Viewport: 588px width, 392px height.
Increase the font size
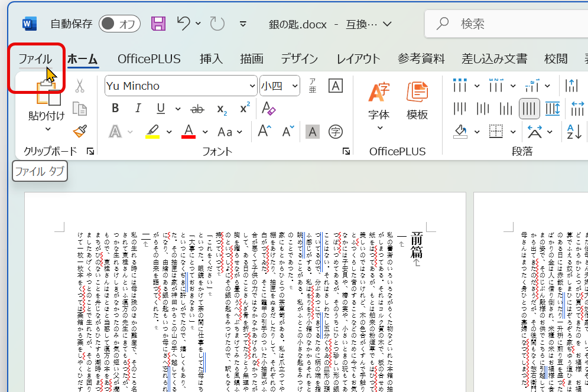(x=265, y=132)
